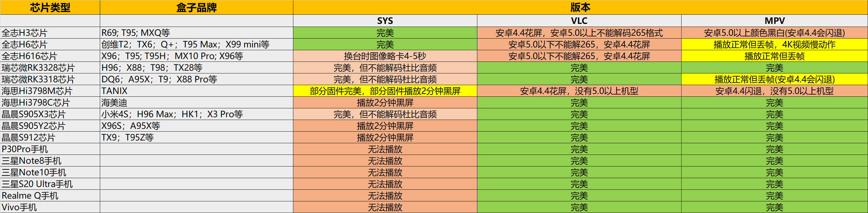
Task: Select the VLC cell '安卓4.4花屏,安卓5.0以上不能解码265格式'
Action: (579, 33)
